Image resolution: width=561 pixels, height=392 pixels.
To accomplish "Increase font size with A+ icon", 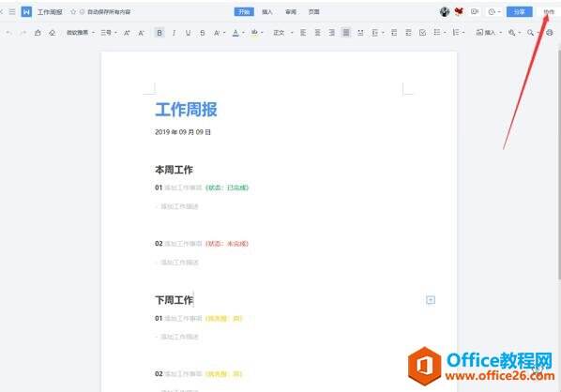I will point(127,33).
